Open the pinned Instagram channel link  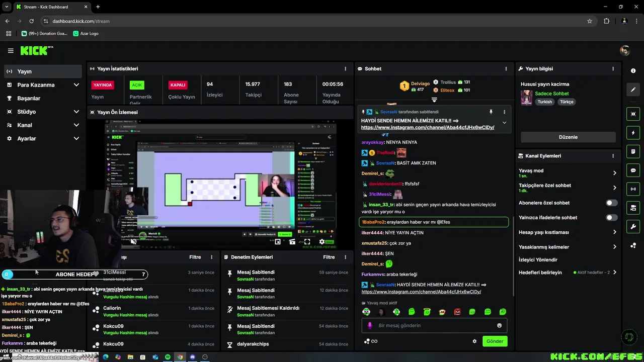[x=428, y=128]
